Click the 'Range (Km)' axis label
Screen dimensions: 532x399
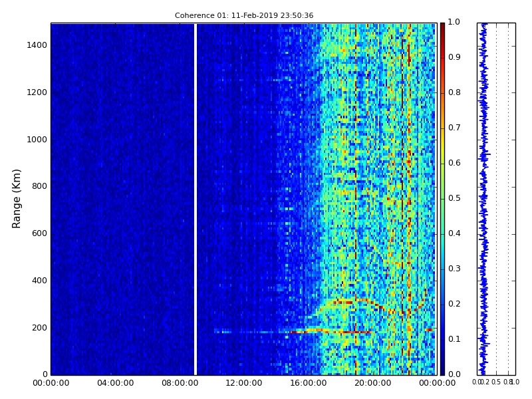tap(16, 199)
